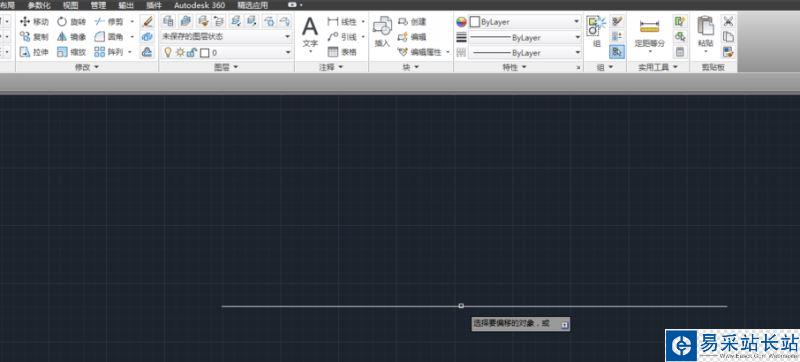Click the 粘贴 (Paste) icon
This screenshot has height=362, width=800.
(706, 33)
